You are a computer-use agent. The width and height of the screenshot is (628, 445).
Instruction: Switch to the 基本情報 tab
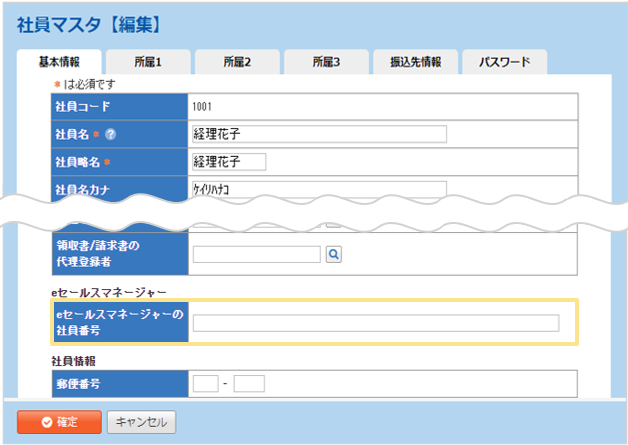click(59, 62)
